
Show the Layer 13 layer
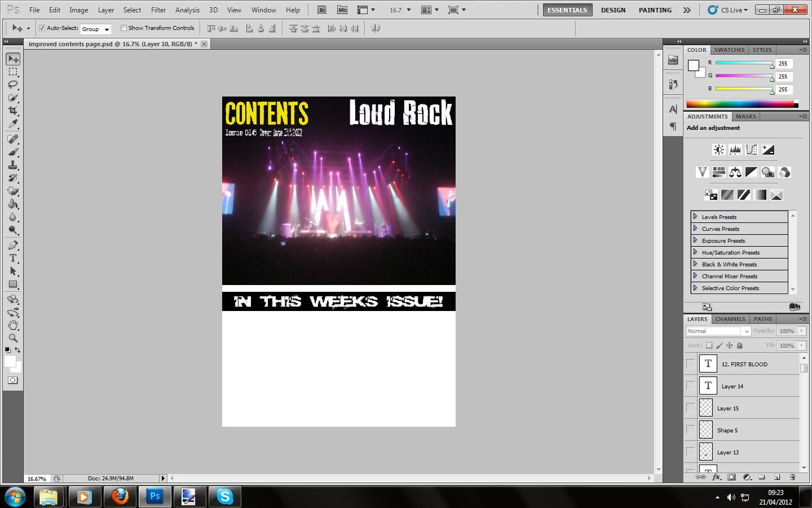[x=691, y=452]
